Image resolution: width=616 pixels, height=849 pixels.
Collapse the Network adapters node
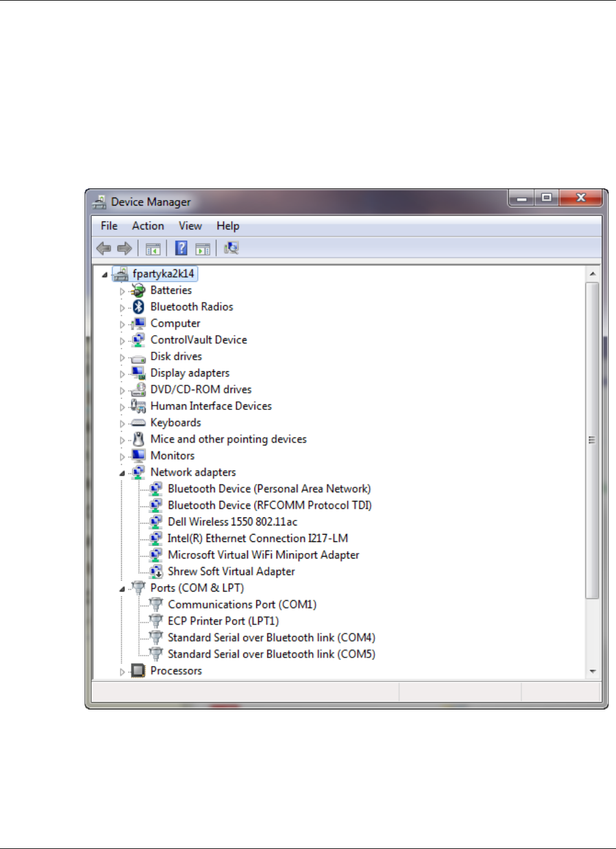click(x=122, y=473)
